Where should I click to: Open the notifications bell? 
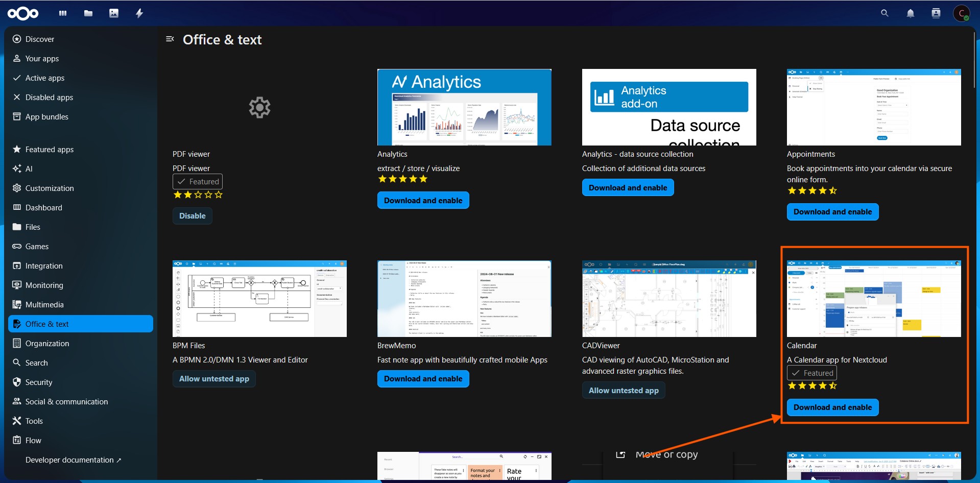tap(910, 13)
